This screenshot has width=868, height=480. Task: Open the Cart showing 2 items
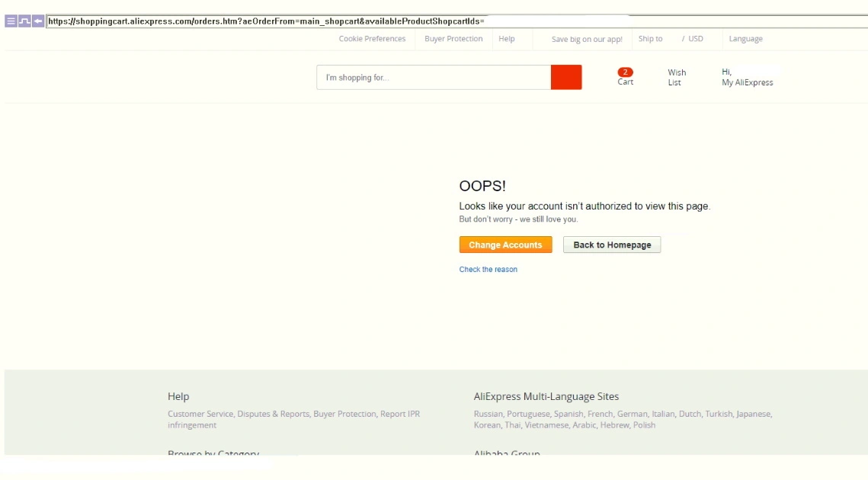[x=626, y=77]
